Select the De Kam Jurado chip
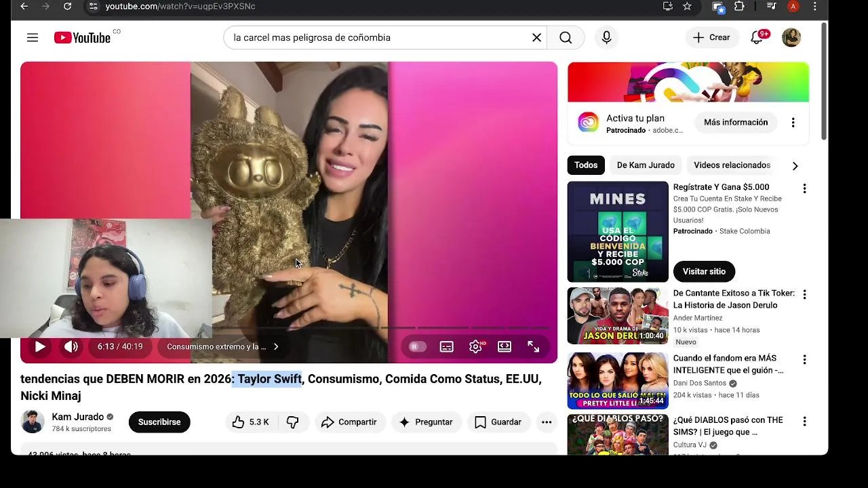Image resolution: width=868 pixels, height=488 pixels. (x=646, y=165)
